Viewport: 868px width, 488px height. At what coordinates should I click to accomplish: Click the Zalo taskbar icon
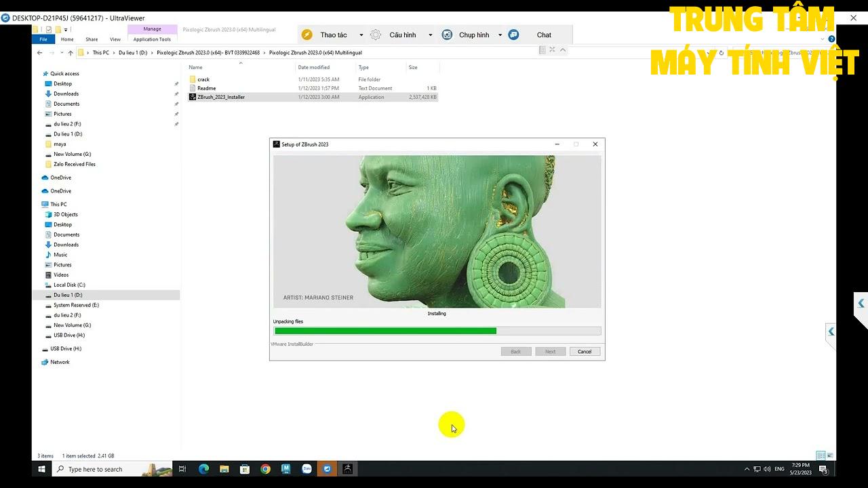(307, 469)
